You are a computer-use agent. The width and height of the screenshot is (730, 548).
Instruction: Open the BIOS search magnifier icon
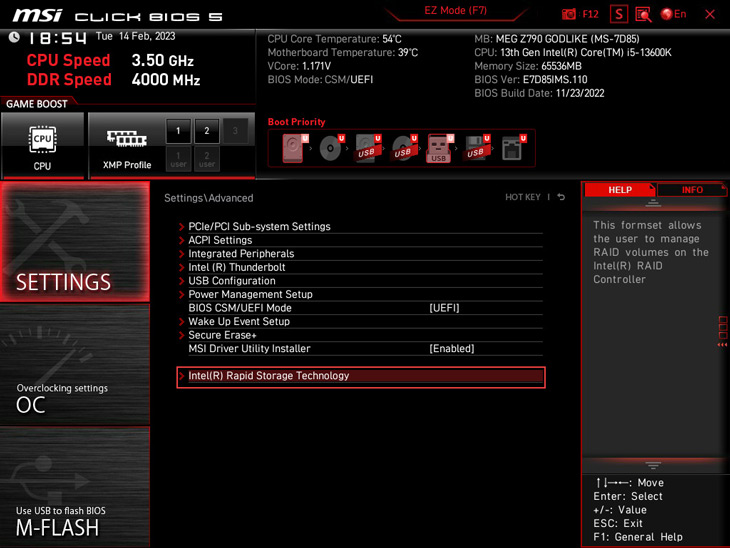pos(643,14)
